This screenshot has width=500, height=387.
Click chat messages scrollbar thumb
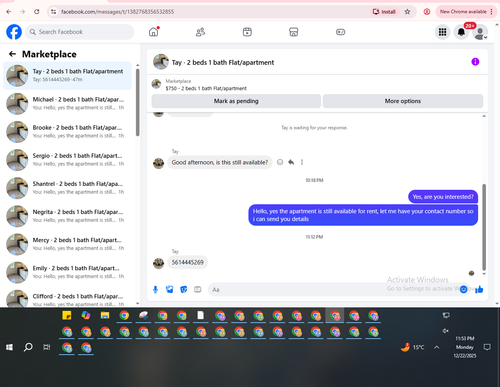tap(484, 227)
